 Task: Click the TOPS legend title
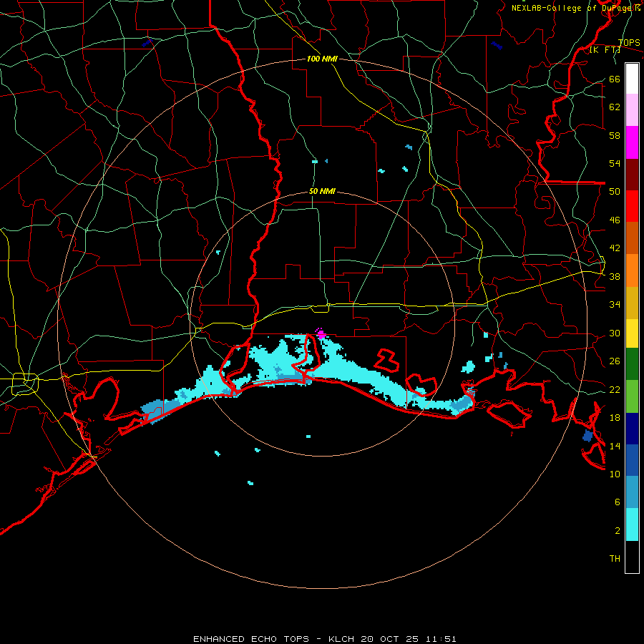tap(629, 43)
